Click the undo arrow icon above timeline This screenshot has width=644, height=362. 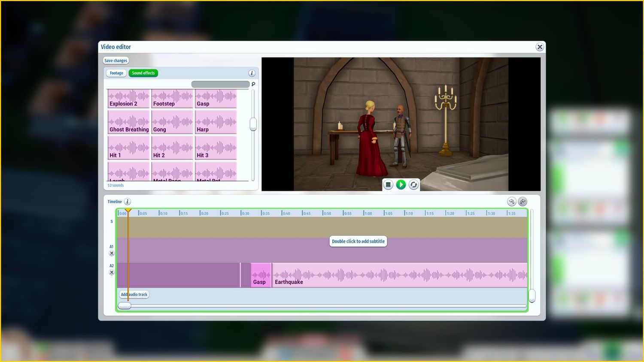(511, 202)
